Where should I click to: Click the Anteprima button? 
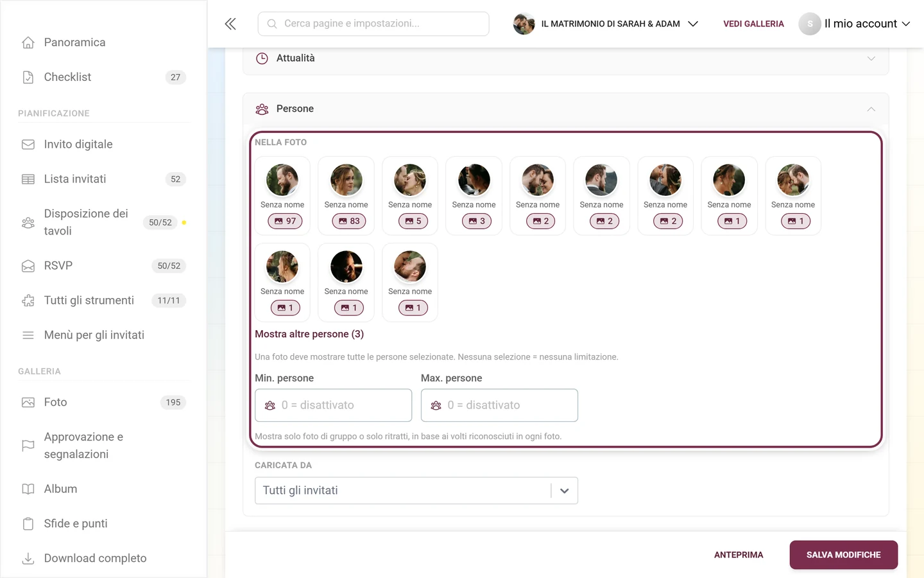[739, 555]
